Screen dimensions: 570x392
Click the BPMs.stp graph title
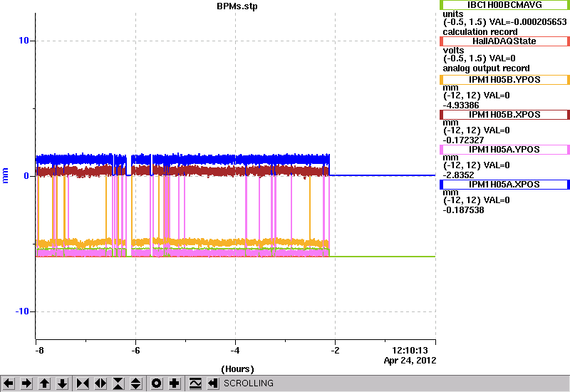(237, 6)
